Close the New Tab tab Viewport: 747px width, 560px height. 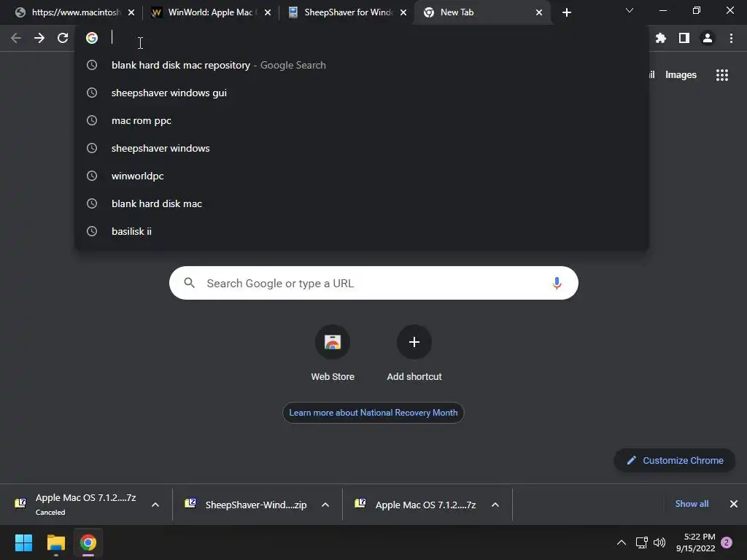point(539,12)
